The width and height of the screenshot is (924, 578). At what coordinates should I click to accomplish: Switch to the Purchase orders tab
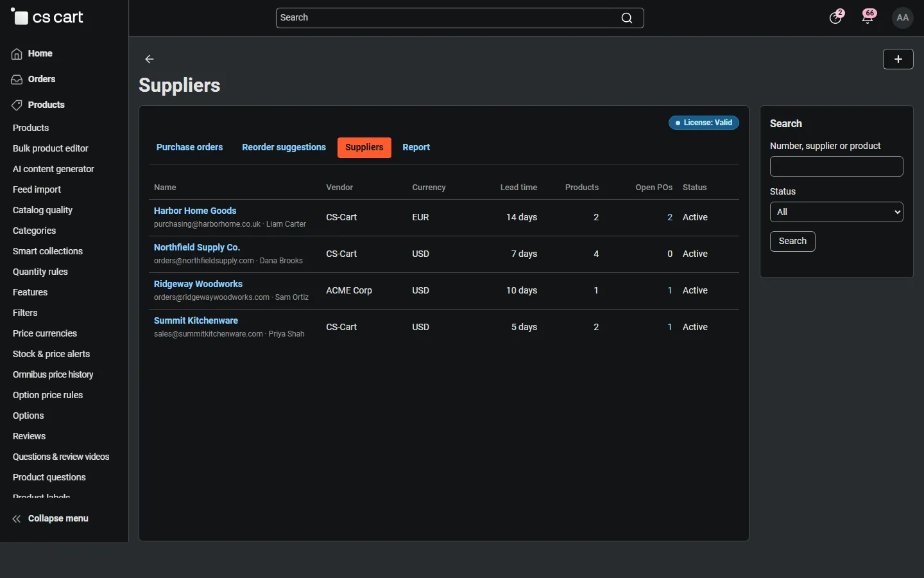click(190, 147)
